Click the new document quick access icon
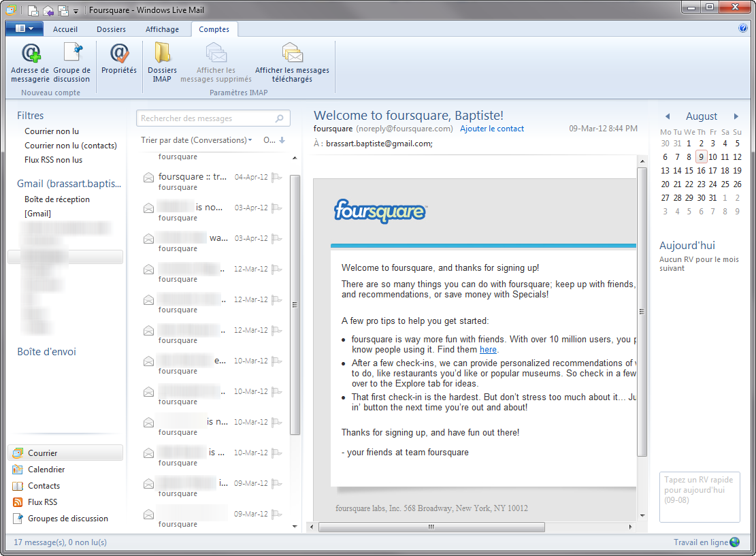 [x=33, y=10]
